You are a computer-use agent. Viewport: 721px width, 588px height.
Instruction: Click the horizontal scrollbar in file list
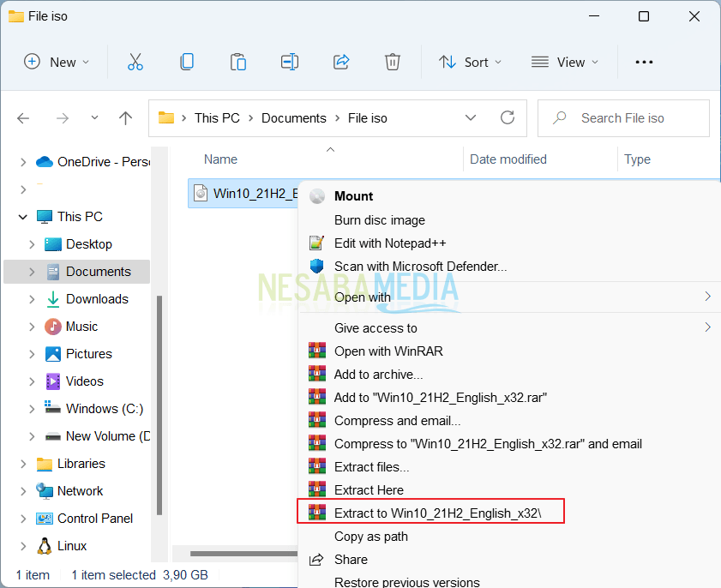(x=244, y=554)
